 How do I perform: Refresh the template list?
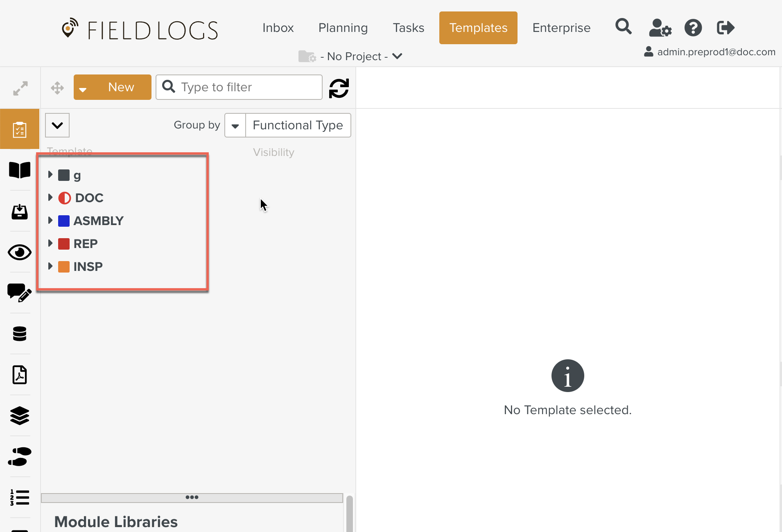[339, 88]
